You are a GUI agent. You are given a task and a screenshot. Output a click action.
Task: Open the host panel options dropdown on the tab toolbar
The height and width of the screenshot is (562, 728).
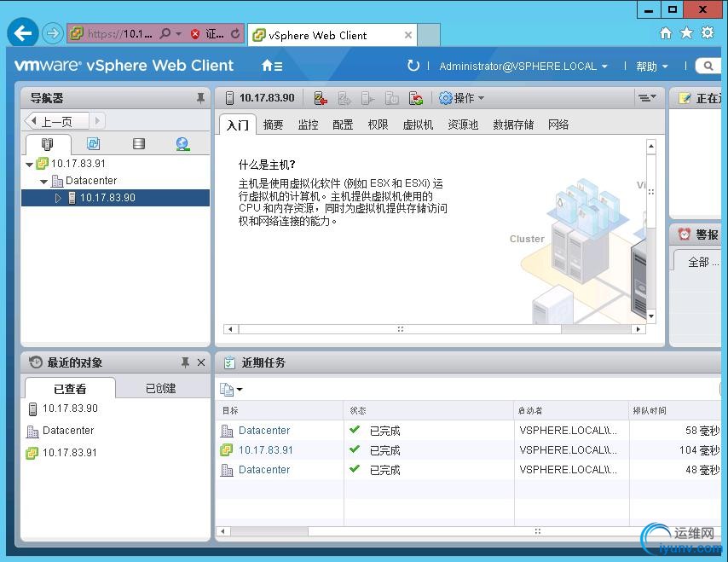click(647, 97)
